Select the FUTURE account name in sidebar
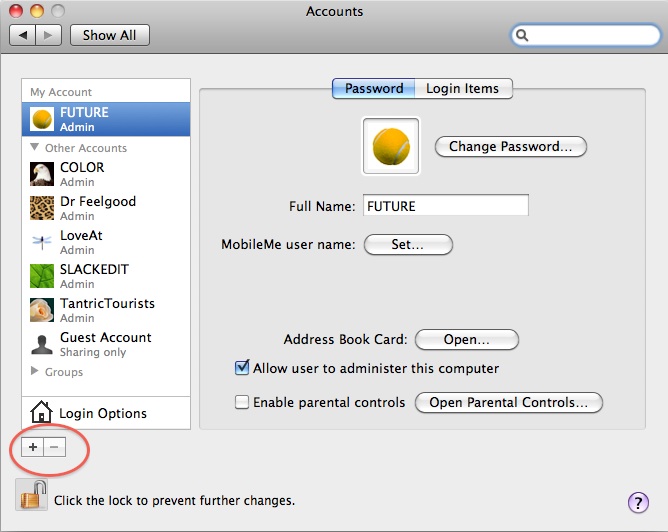The width and height of the screenshot is (668, 532). [x=84, y=112]
